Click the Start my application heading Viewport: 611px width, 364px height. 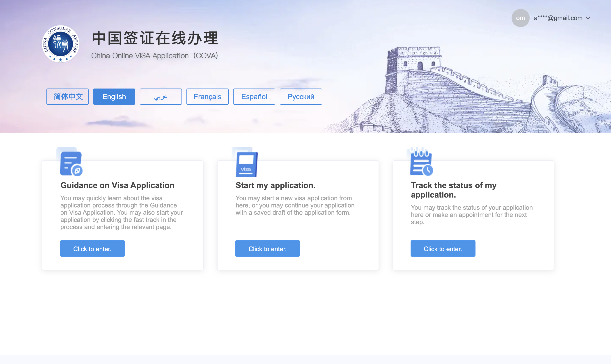pyautogui.click(x=276, y=185)
